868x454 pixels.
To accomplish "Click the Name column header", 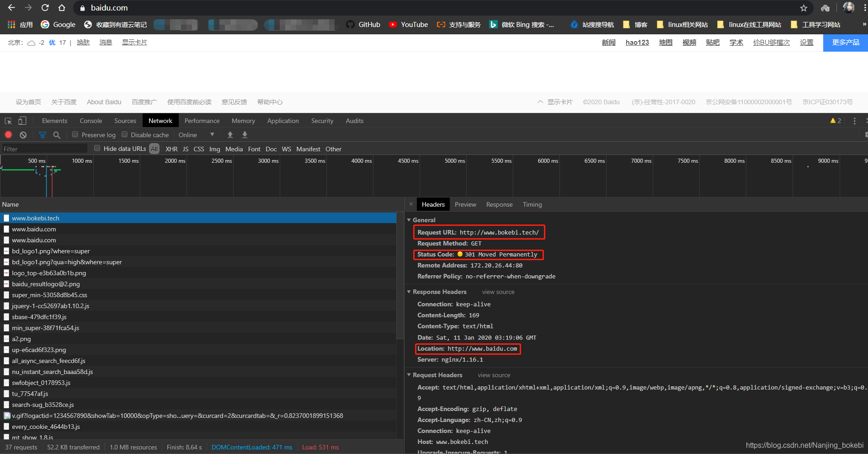I will 202,204.
